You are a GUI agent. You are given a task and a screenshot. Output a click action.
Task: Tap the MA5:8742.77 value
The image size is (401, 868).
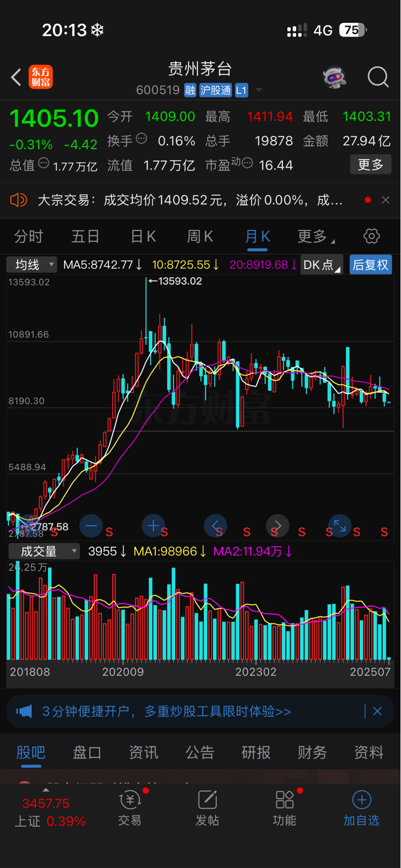click(x=103, y=265)
